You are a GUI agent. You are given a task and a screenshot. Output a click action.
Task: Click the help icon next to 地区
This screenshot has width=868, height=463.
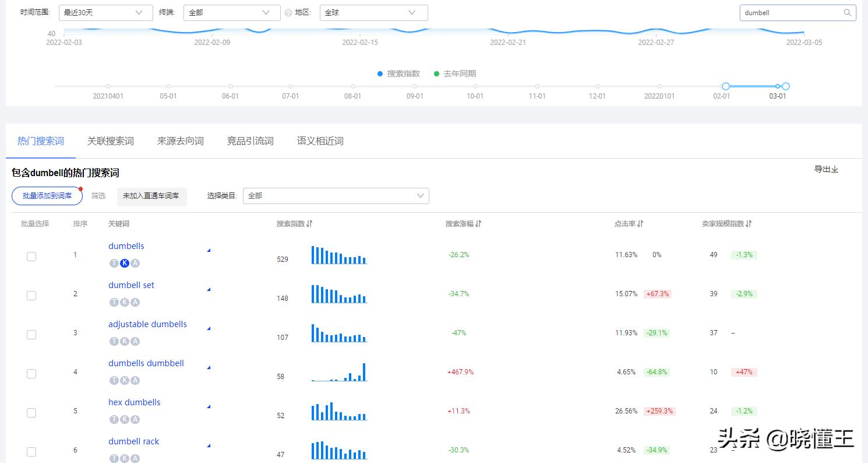click(288, 12)
